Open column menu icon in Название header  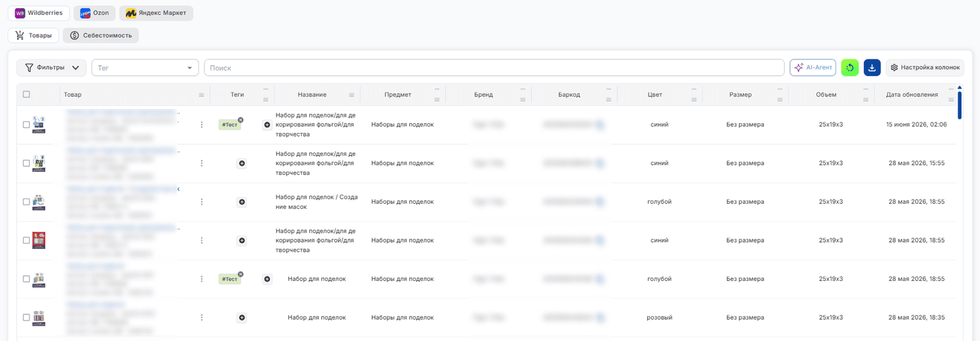click(352, 95)
